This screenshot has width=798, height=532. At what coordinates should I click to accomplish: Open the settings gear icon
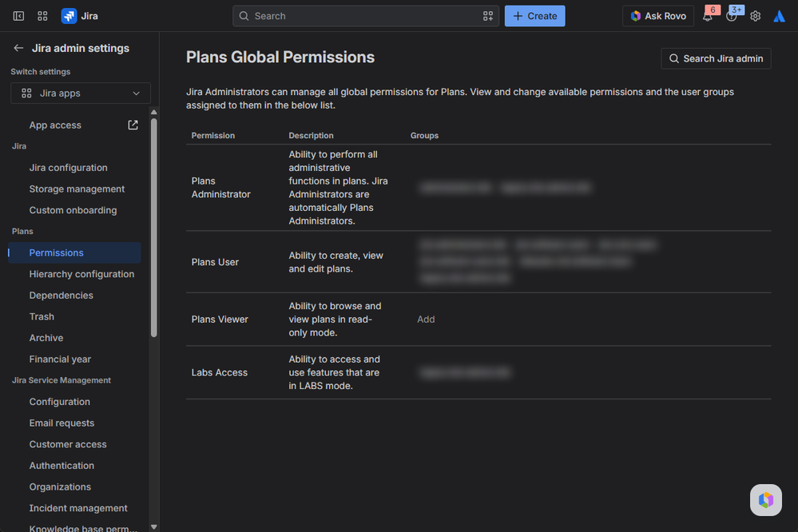[x=755, y=16]
